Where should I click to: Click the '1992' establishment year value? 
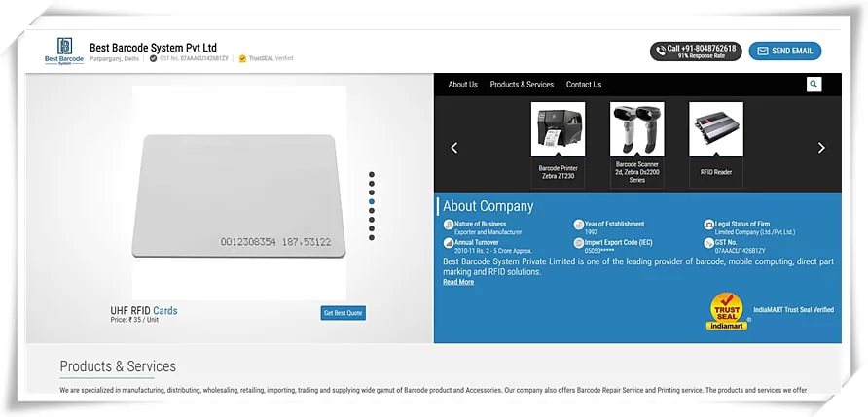[x=591, y=232]
